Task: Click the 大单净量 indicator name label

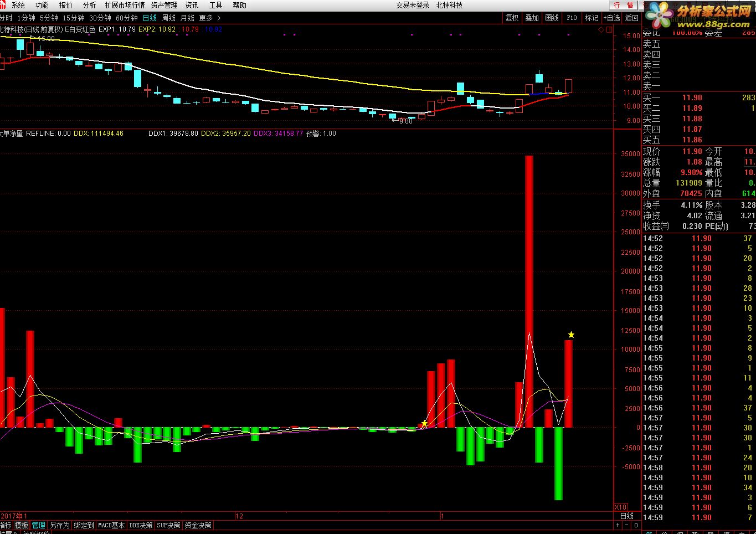Action: 11,133
